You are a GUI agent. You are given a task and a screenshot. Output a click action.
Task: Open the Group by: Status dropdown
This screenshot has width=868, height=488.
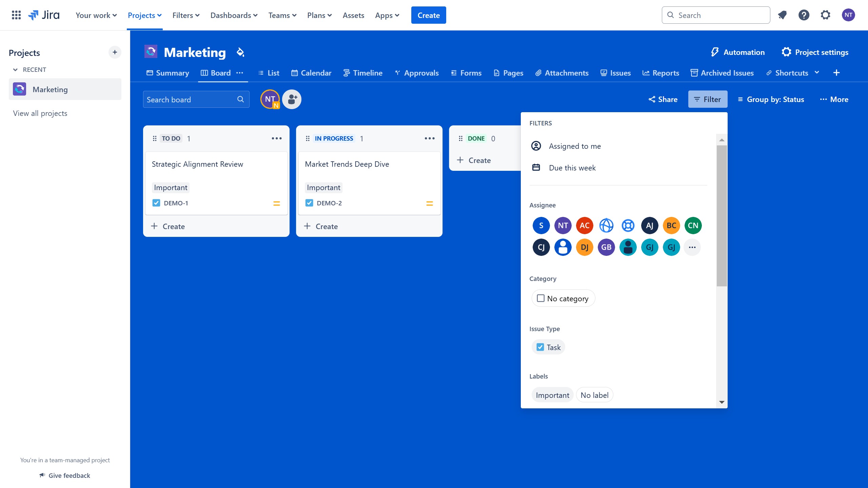[771, 99]
